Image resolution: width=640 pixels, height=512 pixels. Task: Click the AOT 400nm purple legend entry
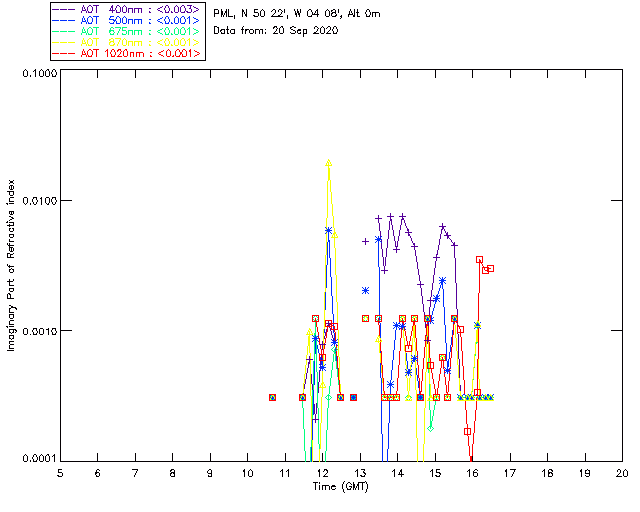[127, 9]
